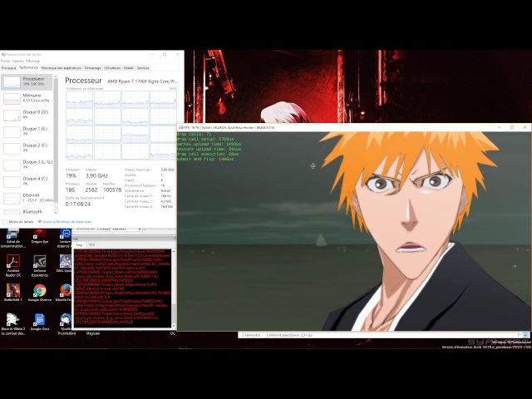Select Mémoire in the performance sidebar
This screenshot has width=532, height=399.
point(27,98)
